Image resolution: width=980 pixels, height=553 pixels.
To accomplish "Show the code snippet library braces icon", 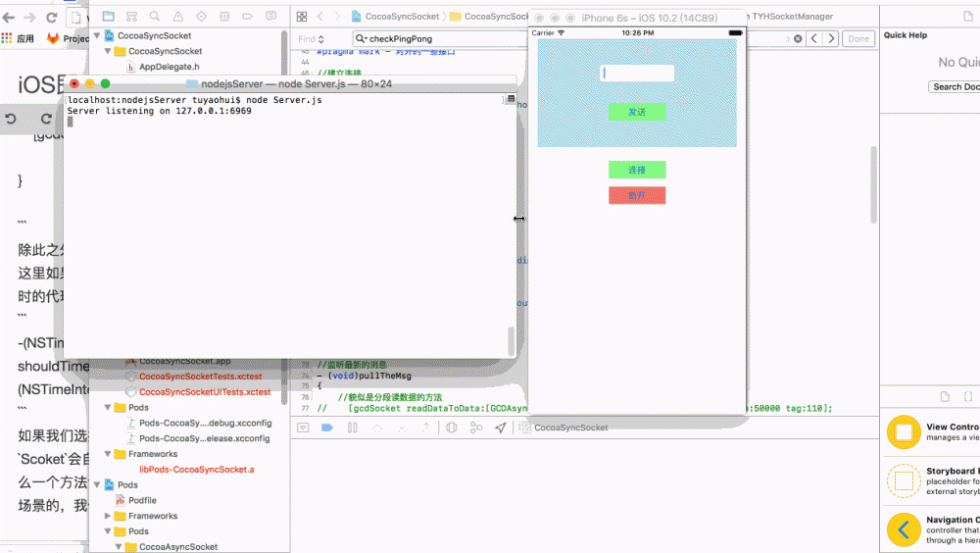I will tap(968, 396).
